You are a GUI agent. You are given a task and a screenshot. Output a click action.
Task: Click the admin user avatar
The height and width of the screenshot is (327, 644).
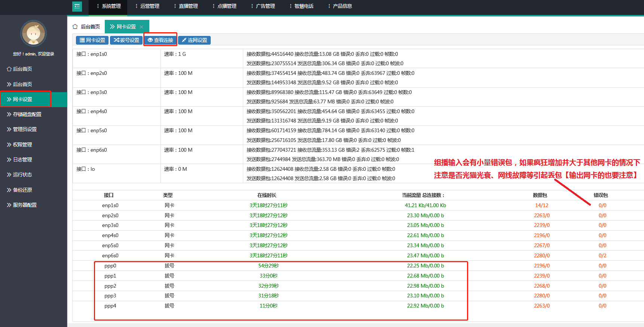click(x=33, y=33)
